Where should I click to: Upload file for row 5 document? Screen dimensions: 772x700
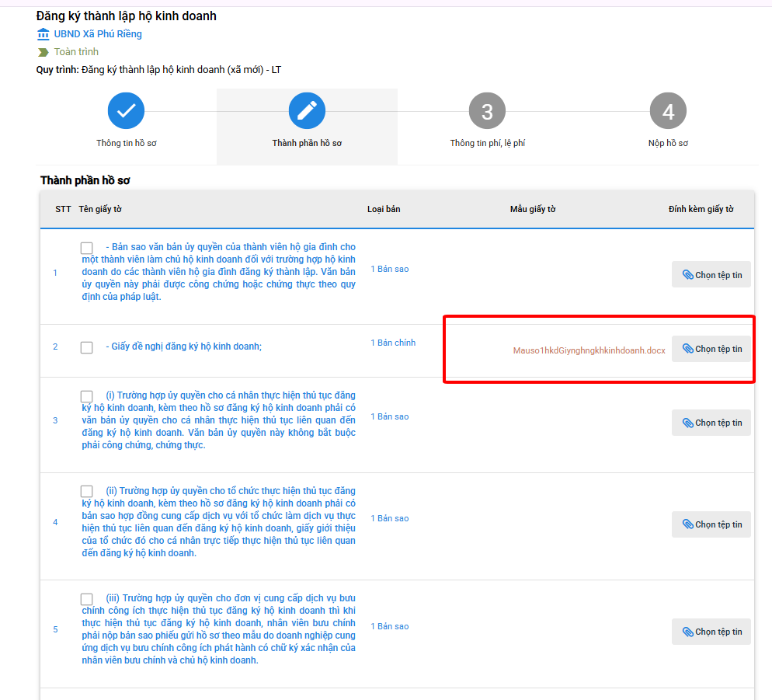click(711, 632)
